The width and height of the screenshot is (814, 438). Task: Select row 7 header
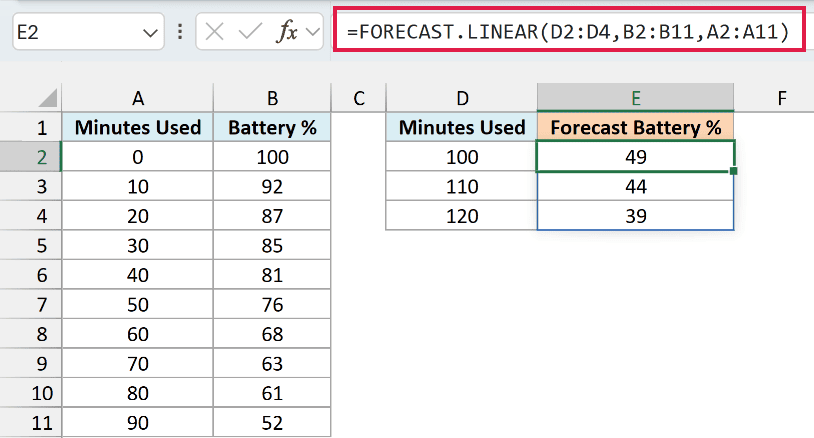tap(31, 305)
